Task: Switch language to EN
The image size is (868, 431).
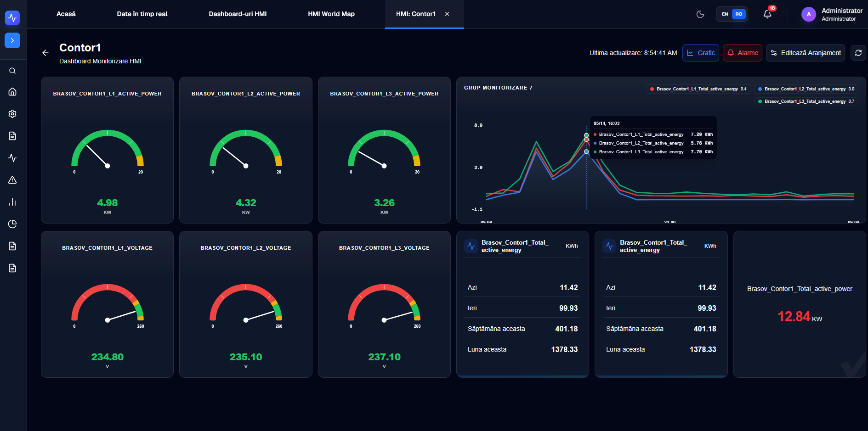Action: [x=725, y=14]
